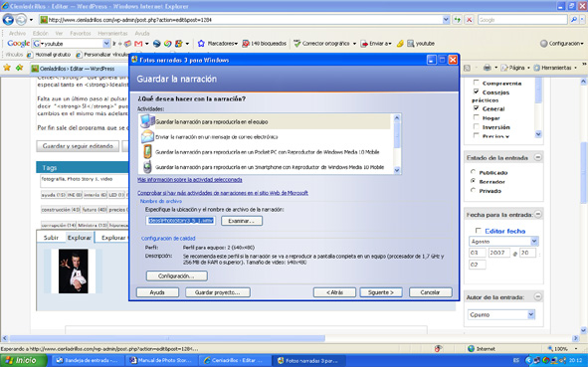Click the Corrector ortográfico spell-check icon

coord(297,44)
